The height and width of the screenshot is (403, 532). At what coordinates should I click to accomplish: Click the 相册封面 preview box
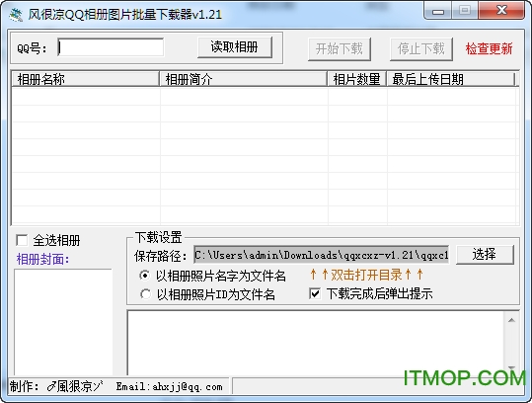pyautogui.click(x=63, y=322)
